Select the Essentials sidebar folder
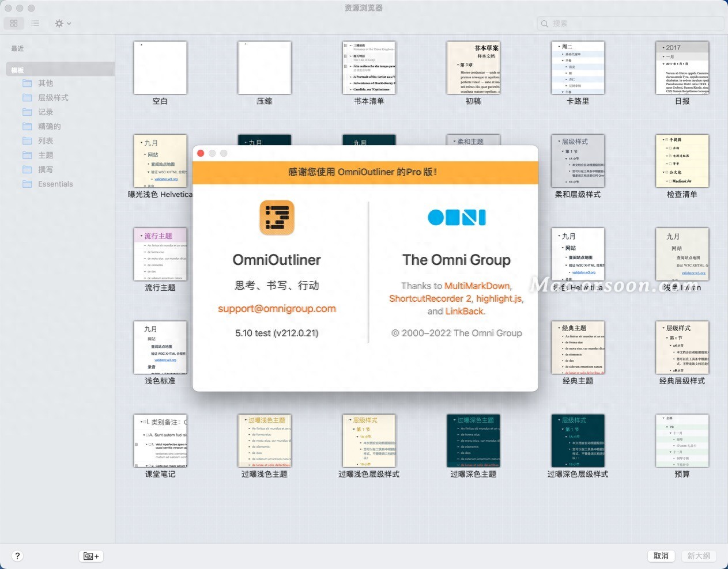 click(55, 184)
